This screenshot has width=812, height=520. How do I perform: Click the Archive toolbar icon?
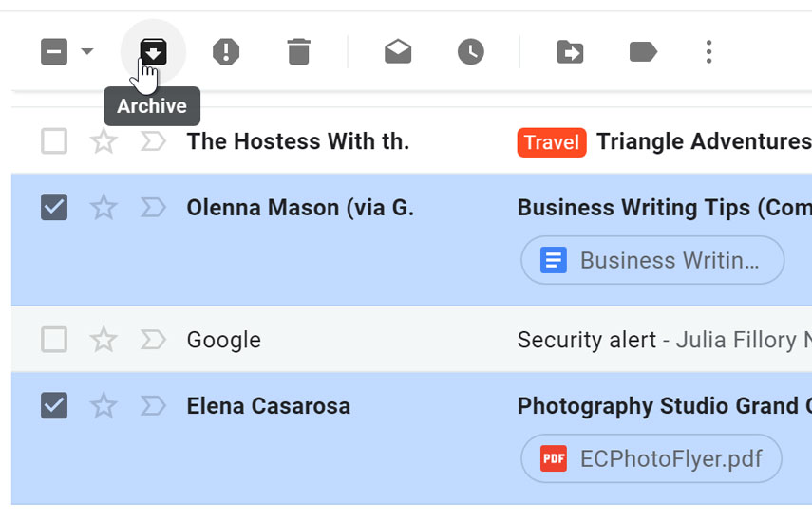[x=153, y=52]
